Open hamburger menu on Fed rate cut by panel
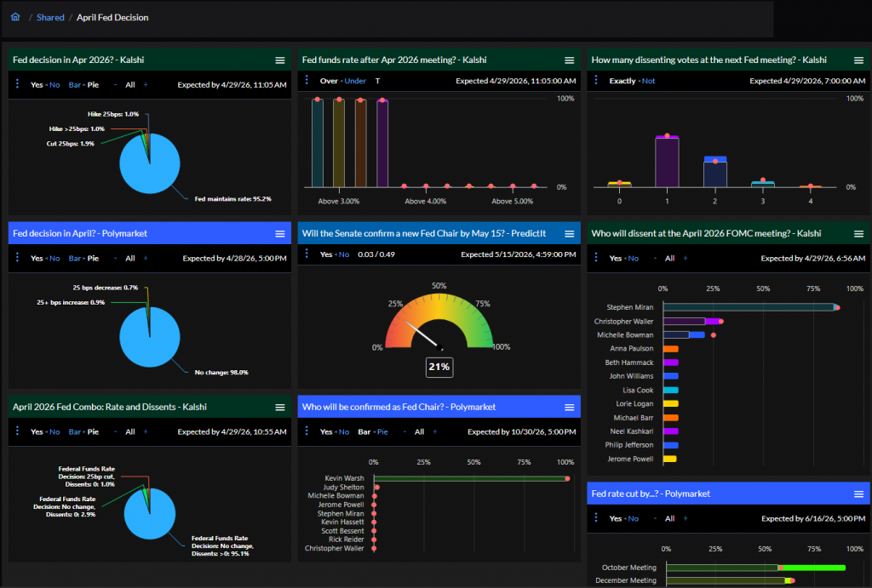This screenshot has height=588, width=872. (858, 494)
